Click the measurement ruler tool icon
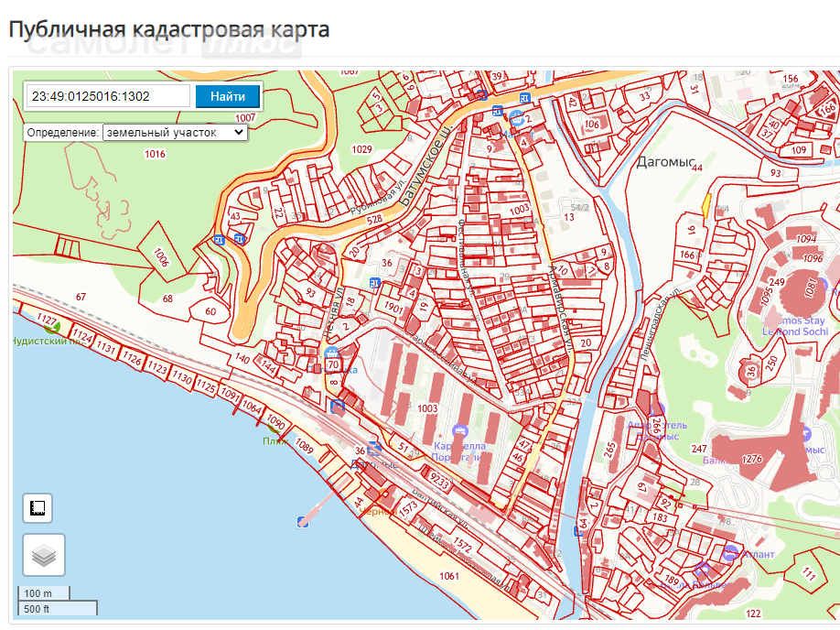Viewport: 840px width, 630px height. tap(38, 507)
